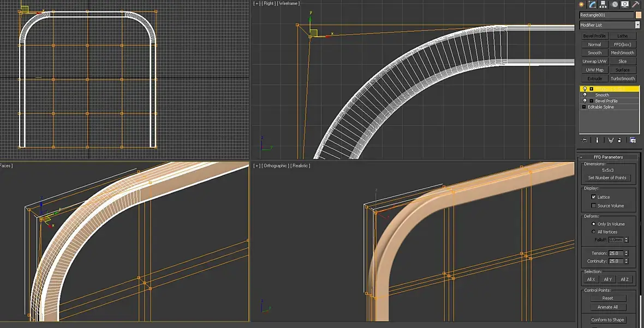Click the Pin Stack icon
This screenshot has height=328, width=644.
(x=584, y=140)
